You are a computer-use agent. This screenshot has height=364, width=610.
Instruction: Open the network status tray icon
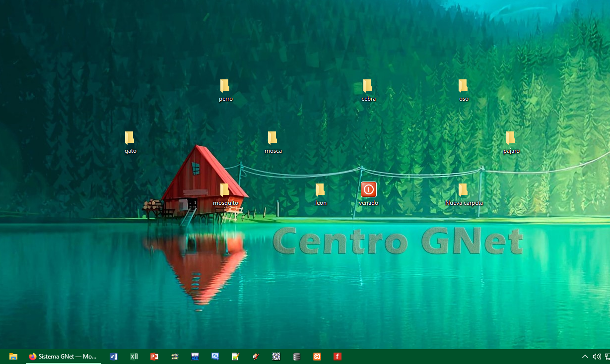coord(608,357)
